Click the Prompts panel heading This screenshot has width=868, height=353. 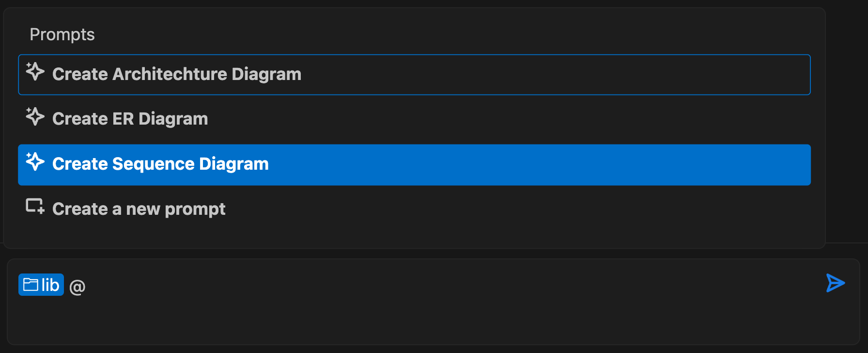pyautogui.click(x=62, y=34)
